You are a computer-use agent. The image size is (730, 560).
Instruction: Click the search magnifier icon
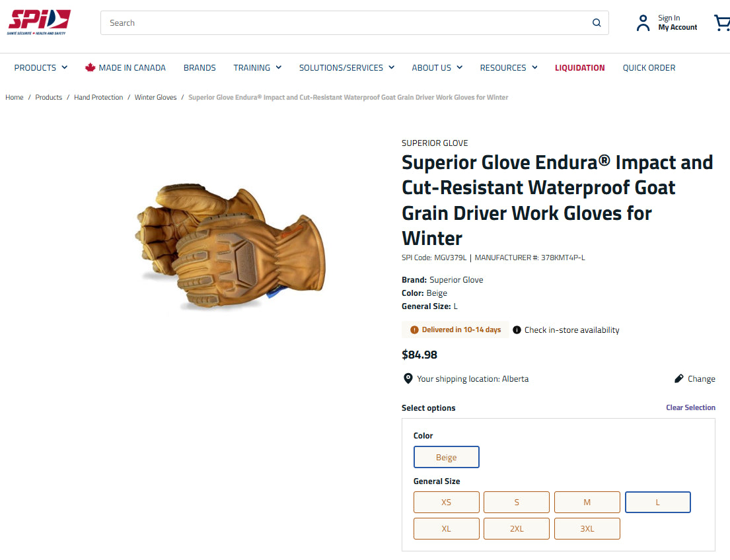[x=597, y=23]
